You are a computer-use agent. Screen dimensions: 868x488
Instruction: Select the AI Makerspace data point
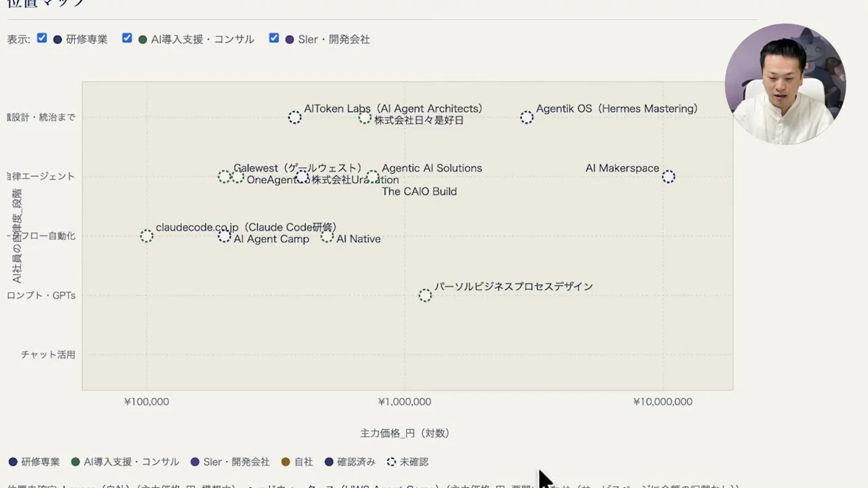[669, 176]
